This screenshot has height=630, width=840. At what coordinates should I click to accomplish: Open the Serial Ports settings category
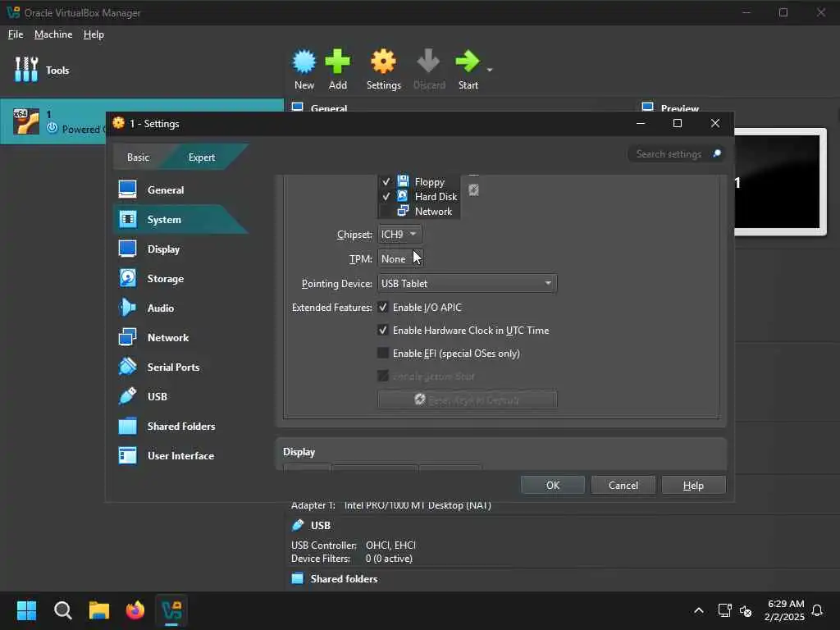[180, 367]
